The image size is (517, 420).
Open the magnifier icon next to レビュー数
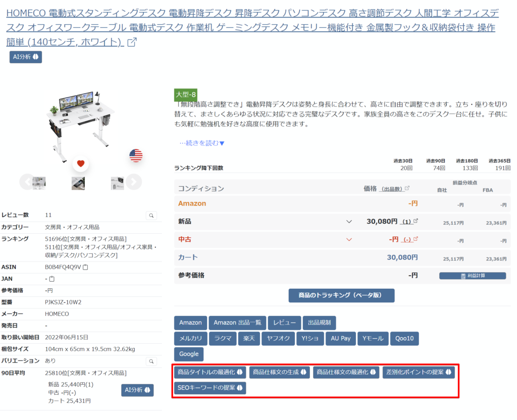(x=151, y=215)
